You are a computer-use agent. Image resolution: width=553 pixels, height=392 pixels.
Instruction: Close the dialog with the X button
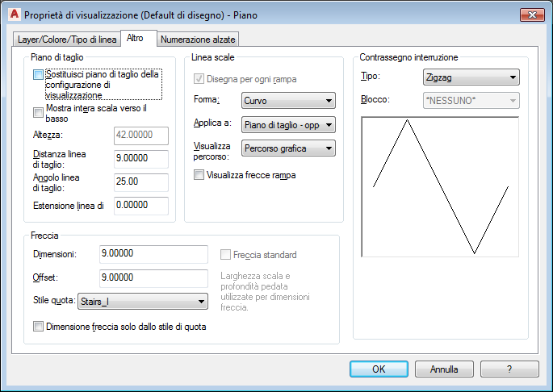coord(532,15)
